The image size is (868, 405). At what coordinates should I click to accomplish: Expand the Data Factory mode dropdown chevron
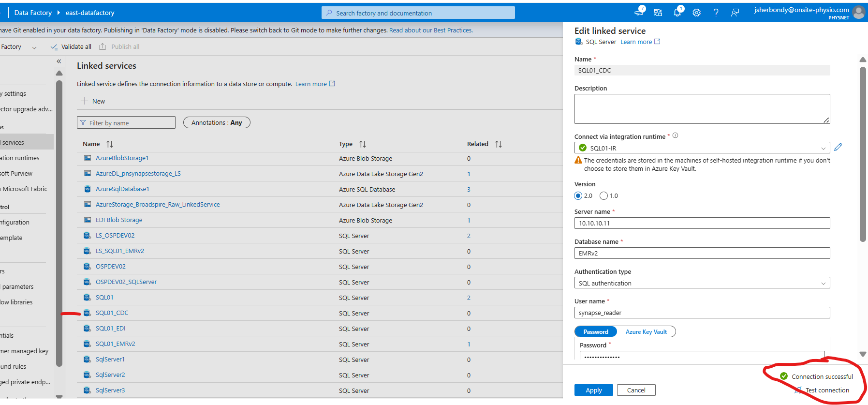tap(34, 47)
